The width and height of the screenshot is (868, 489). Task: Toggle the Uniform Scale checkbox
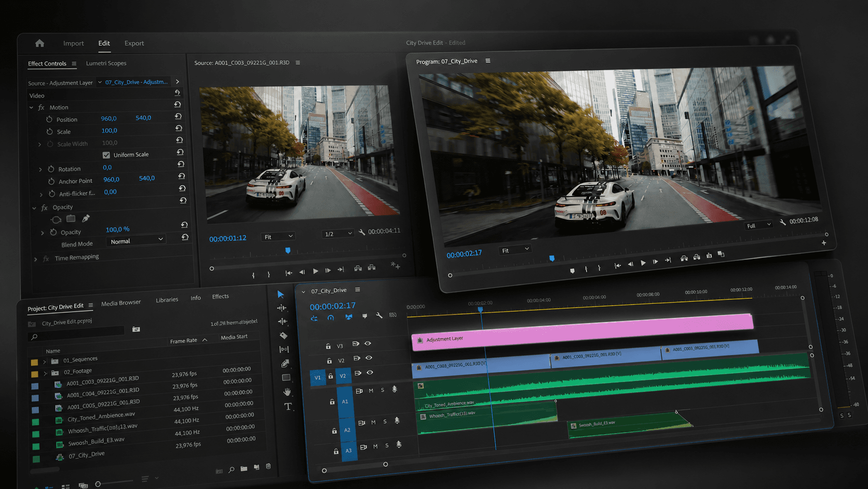pyautogui.click(x=106, y=155)
